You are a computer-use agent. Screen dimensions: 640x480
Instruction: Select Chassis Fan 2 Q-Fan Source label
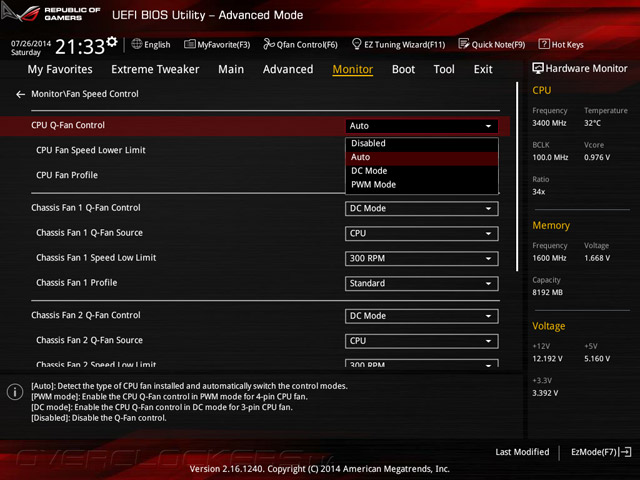89,340
